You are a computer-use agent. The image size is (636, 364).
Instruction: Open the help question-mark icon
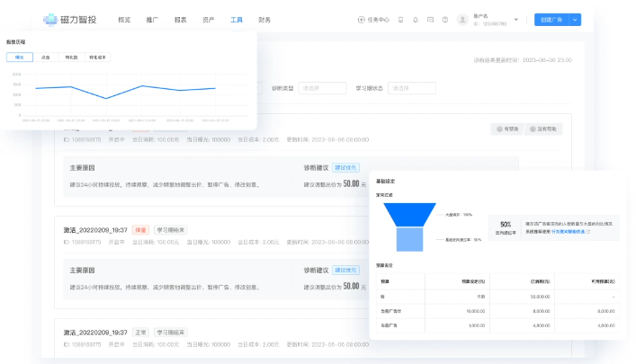[445, 20]
